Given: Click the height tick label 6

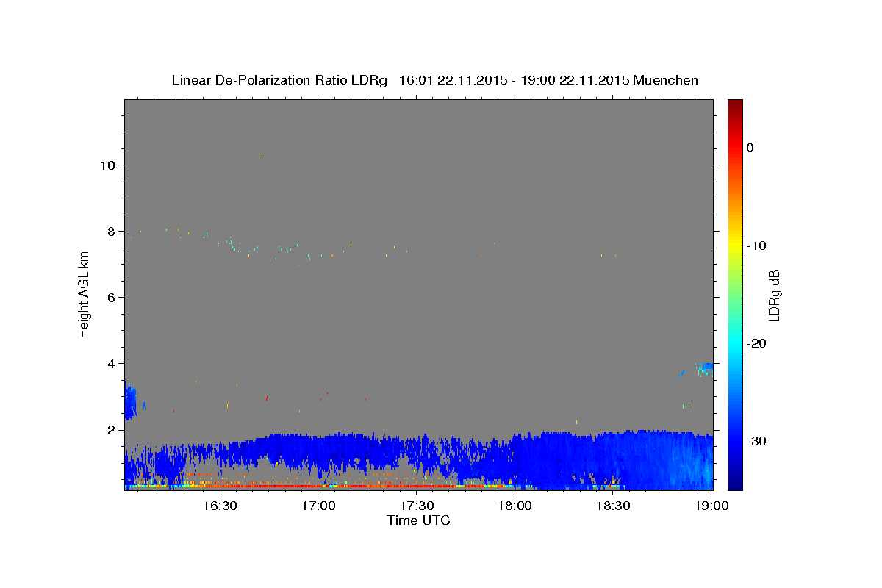Looking at the screenshot, I should pos(111,297).
